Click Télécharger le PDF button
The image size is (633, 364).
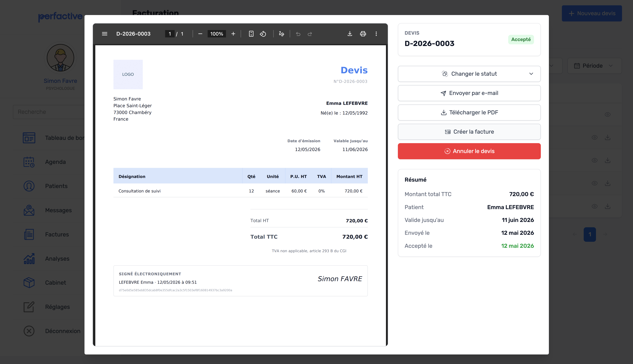point(469,113)
